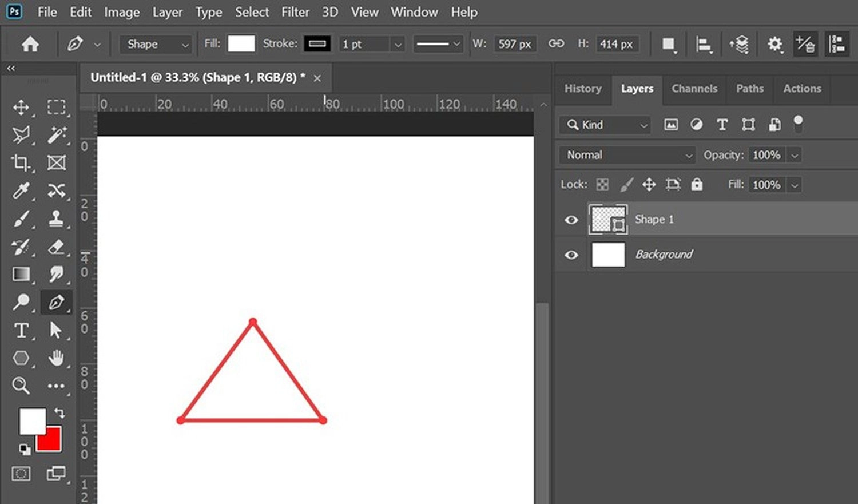This screenshot has height=504, width=858.
Task: Select the Rectangular Marquee tool
Action: (56, 108)
